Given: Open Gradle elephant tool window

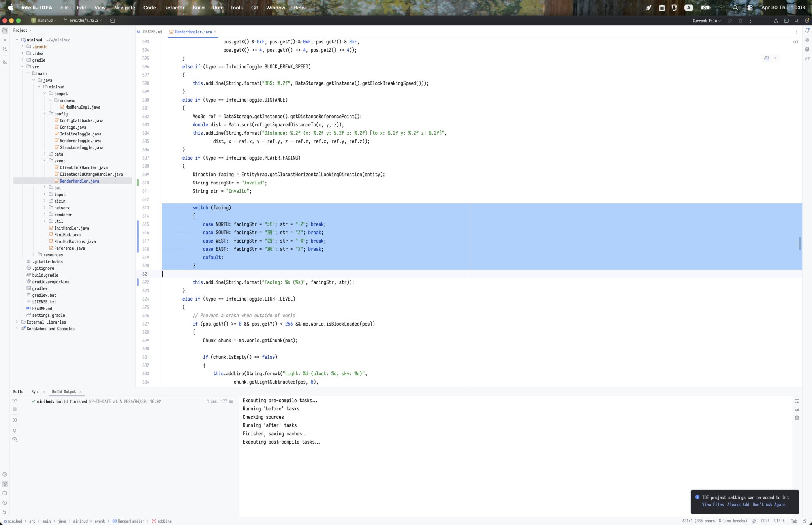Looking at the screenshot, I should (x=807, y=59).
